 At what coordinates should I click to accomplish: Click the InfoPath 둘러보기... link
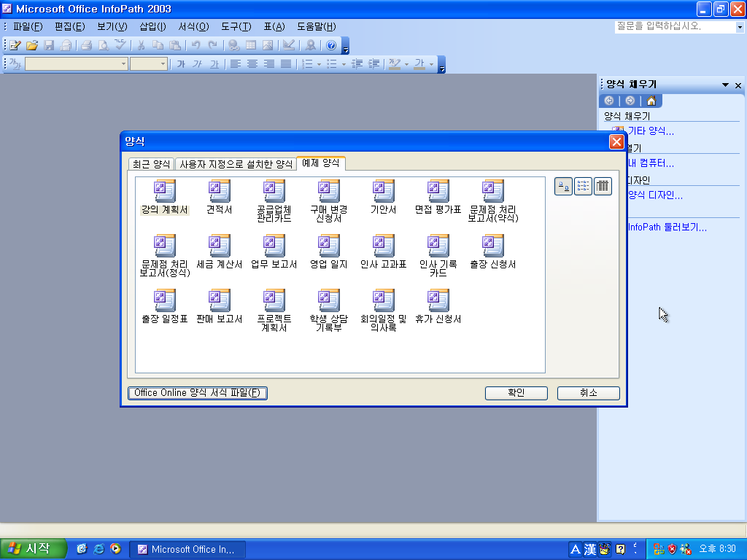click(x=667, y=227)
